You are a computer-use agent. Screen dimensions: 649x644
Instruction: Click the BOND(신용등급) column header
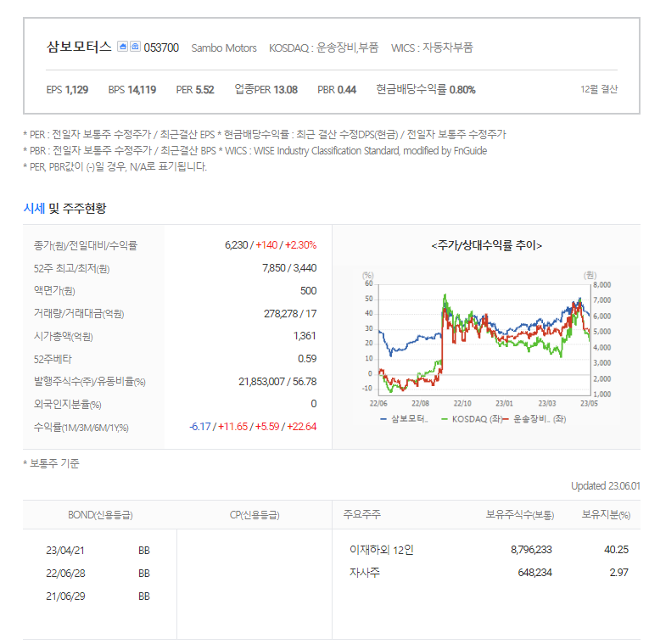coord(100,515)
